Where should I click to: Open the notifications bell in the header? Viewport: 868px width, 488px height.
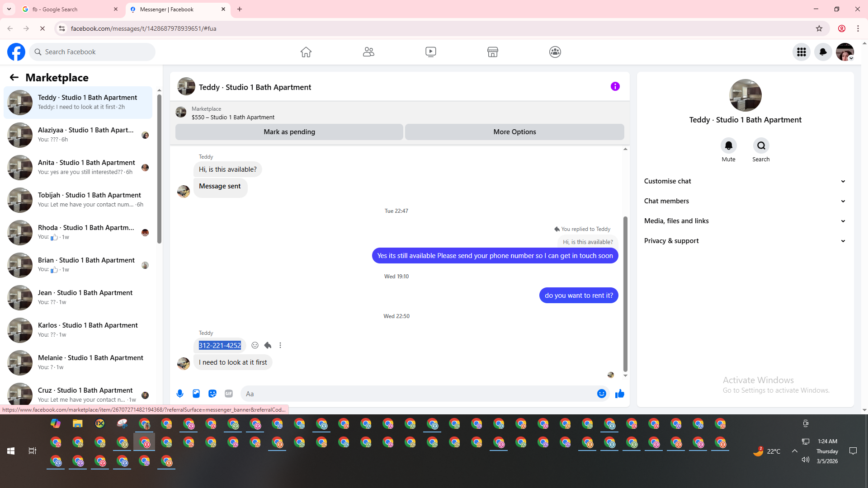[x=823, y=52]
